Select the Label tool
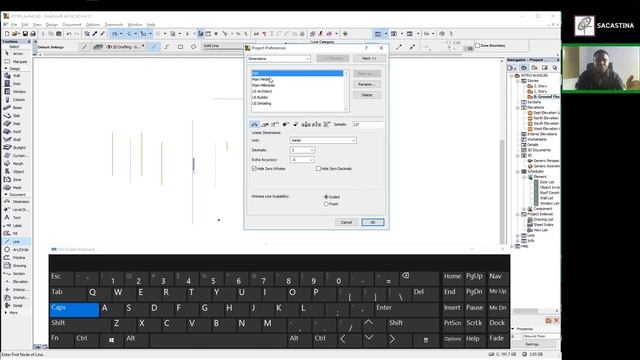640x360 pixels. click(x=16, y=226)
